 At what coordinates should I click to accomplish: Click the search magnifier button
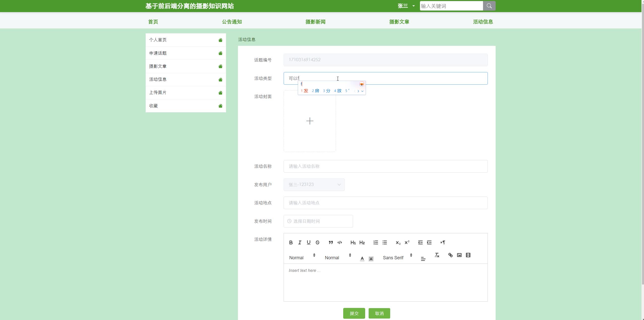[x=489, y=6]
